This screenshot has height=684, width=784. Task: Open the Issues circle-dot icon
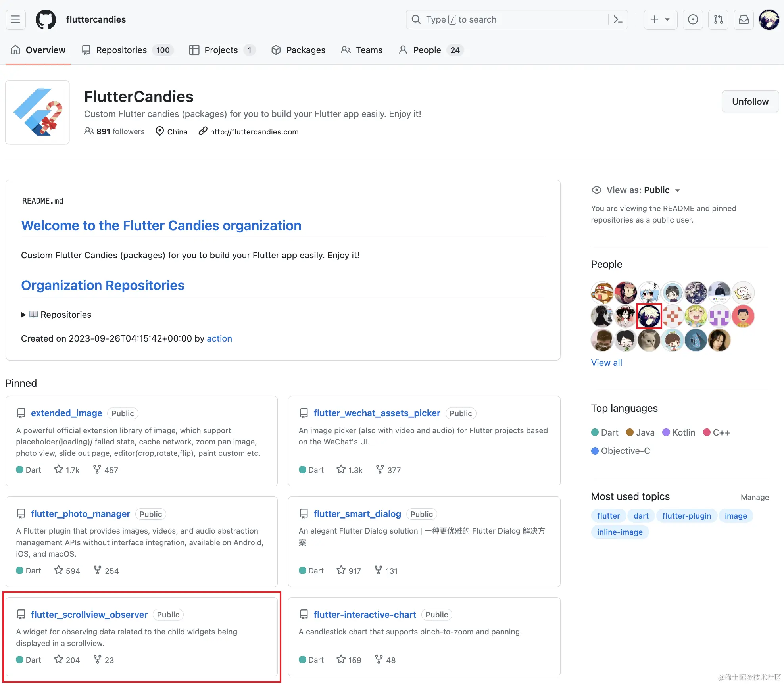point(693,19)
